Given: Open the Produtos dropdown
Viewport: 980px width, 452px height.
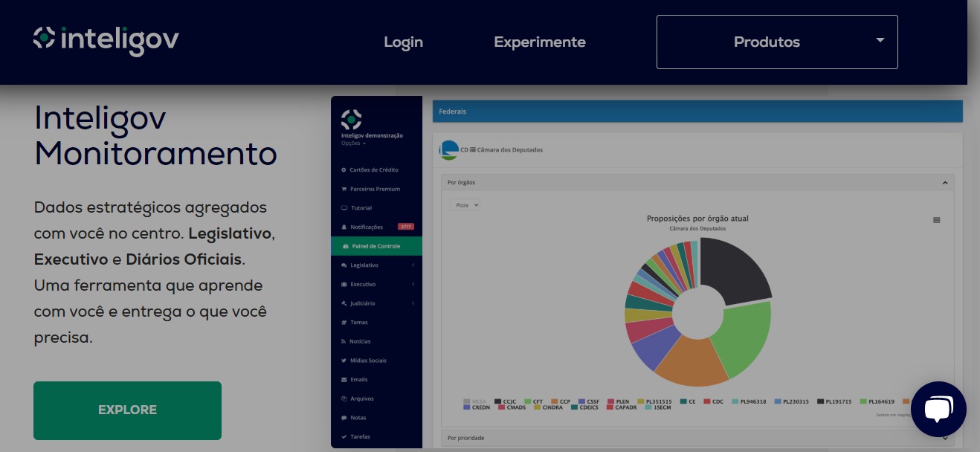Looking at the screenshot, I should [776, 42].
